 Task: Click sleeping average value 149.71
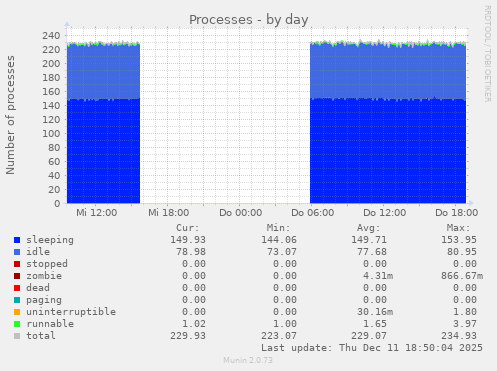point(369,240)
